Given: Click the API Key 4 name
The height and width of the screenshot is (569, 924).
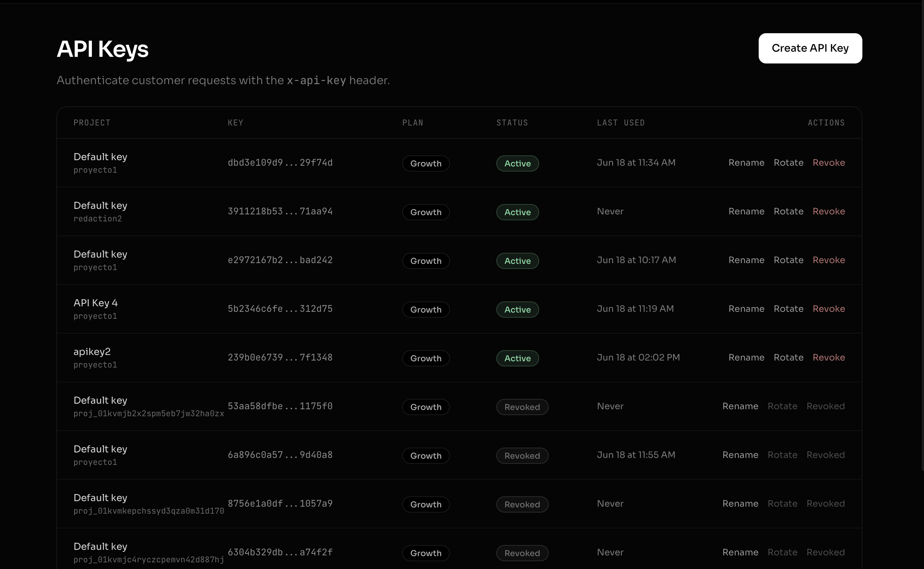Looking at the screenshot, I should (x=96, y=303).
